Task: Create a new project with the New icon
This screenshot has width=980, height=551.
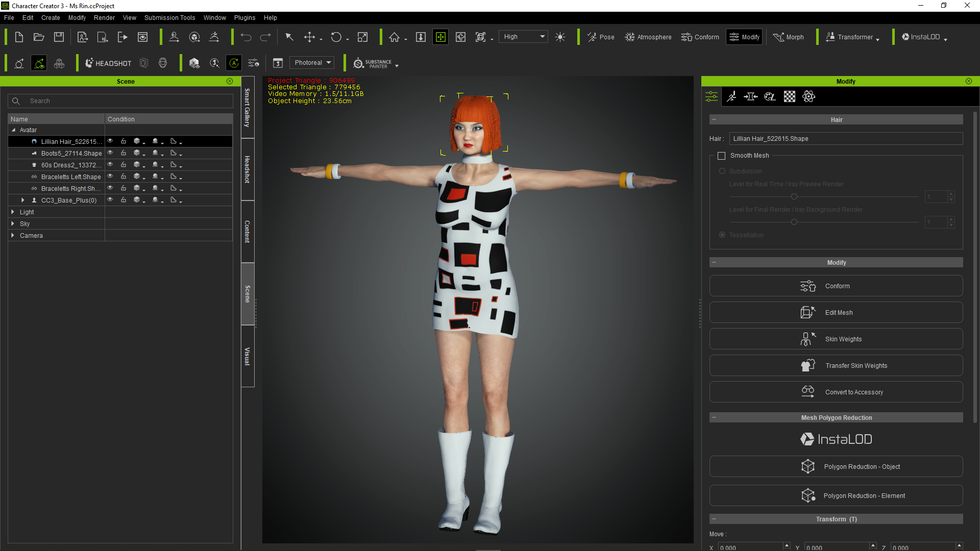Action: tap(19, 37)
